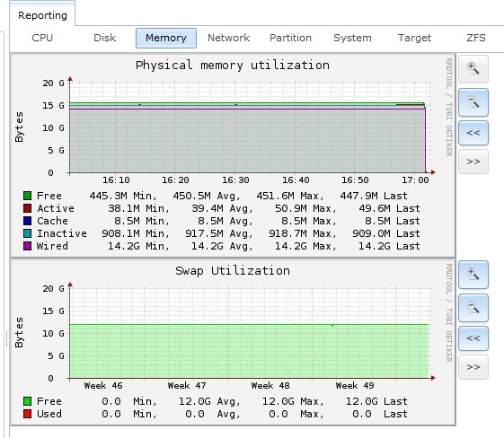
Task: Zoom out on Physical memory utilization graph
Action: (x=473, y=102)
